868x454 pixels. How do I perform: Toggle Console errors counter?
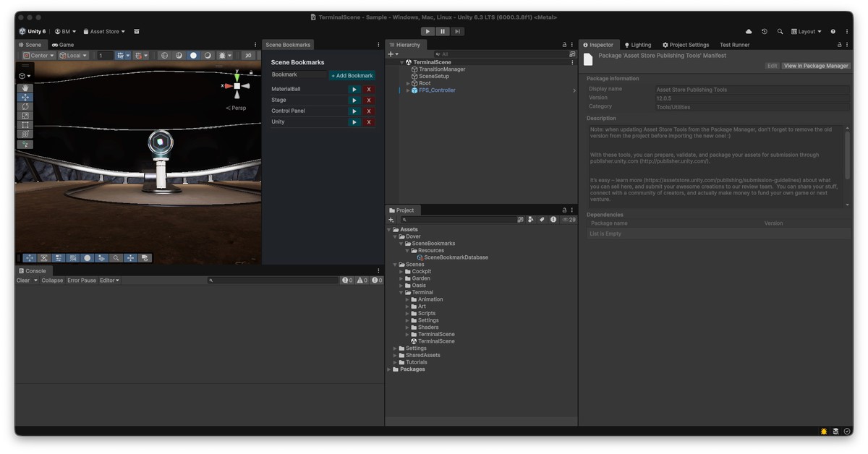tap(377, 280)
